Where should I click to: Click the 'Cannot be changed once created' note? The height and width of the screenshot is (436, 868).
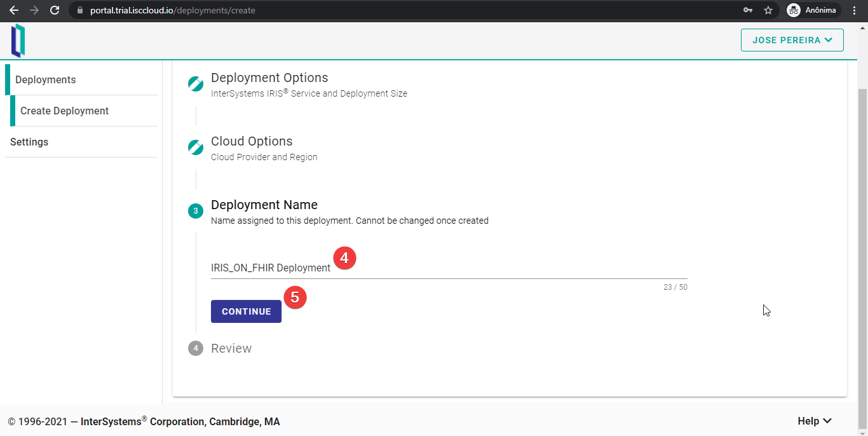(x=422, y=221)
